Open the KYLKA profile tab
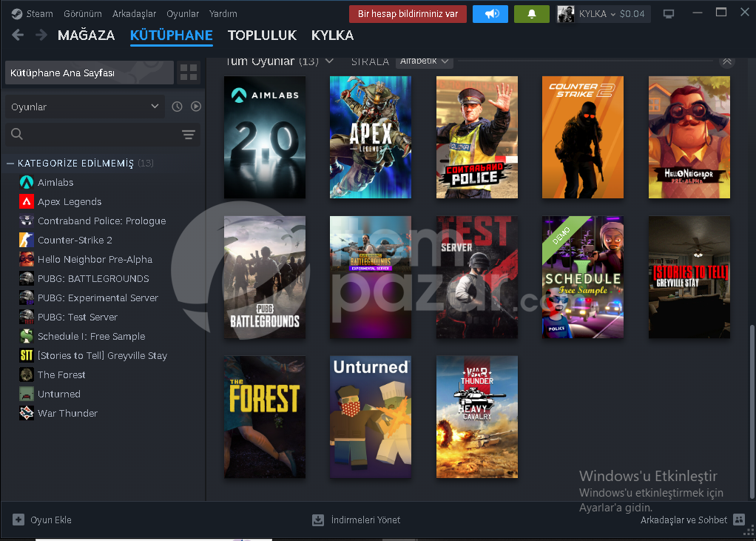 click(x=332, y=36)
